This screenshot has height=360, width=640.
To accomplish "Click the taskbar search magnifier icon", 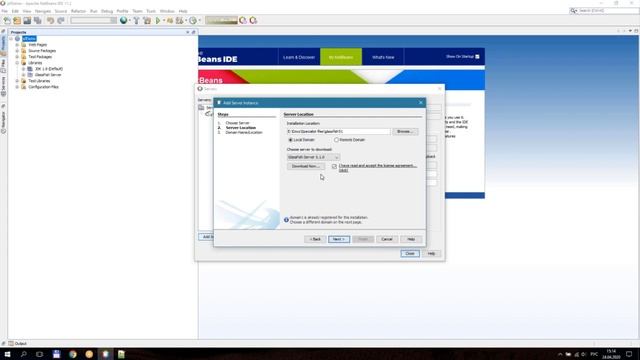I will point(24,354).
